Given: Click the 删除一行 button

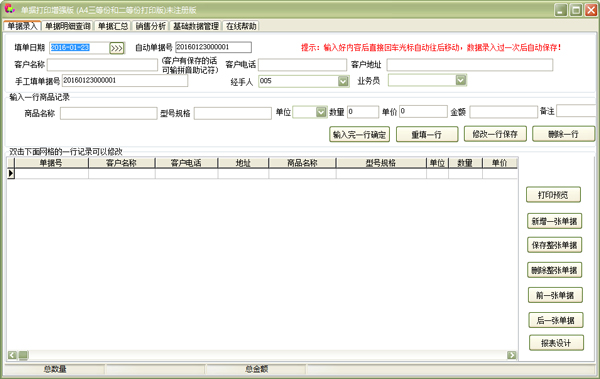Looking at the screenshot, I should 563,134.
